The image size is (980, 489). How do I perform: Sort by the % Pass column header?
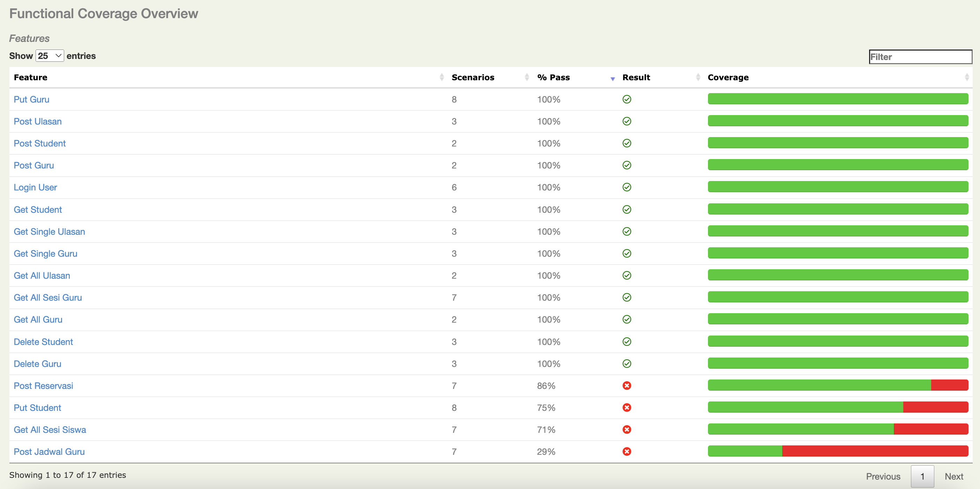pyautogui.click(x=553, y=77)
